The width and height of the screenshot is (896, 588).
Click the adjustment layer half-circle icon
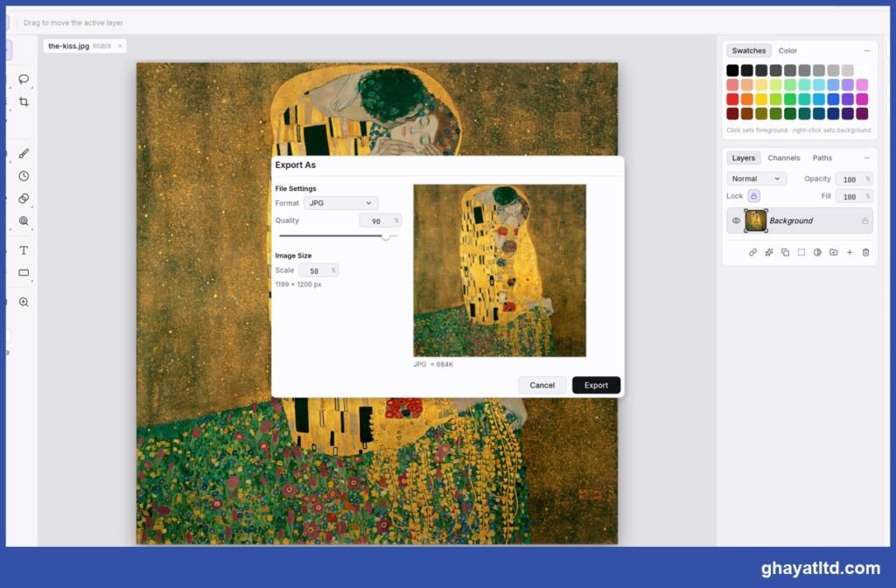click(x=817, y=252)
